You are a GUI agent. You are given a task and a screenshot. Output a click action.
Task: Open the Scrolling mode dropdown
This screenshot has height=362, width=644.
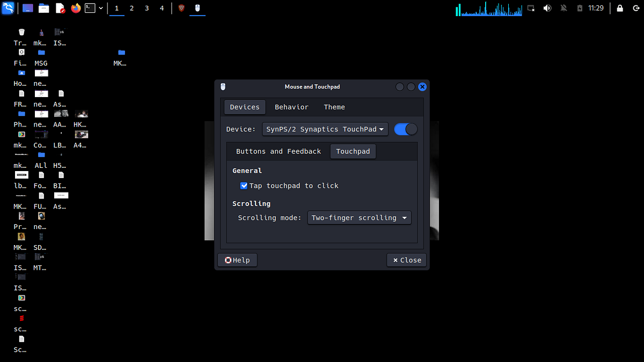pyautogui.click(x=359, y=218)
